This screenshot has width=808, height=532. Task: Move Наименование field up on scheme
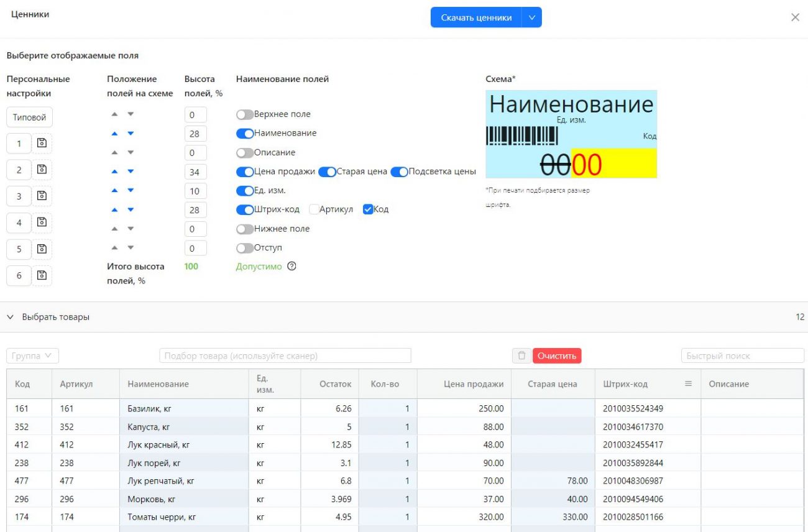114,134
